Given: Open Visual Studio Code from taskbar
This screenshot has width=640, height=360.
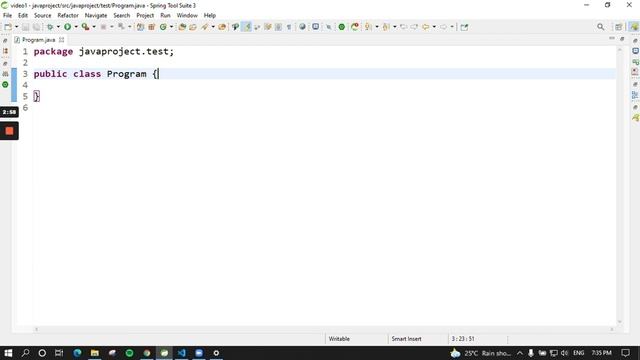Looking at the screenshot, I should click(182, 353).
